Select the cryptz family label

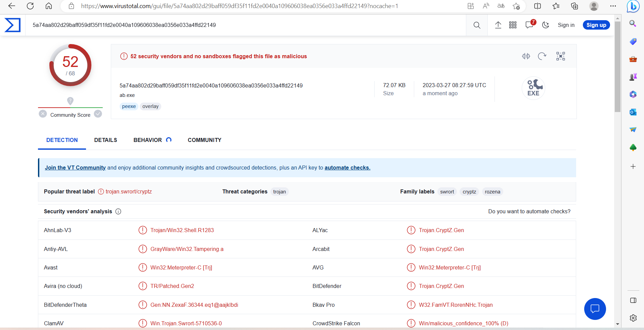coord(469,192)
